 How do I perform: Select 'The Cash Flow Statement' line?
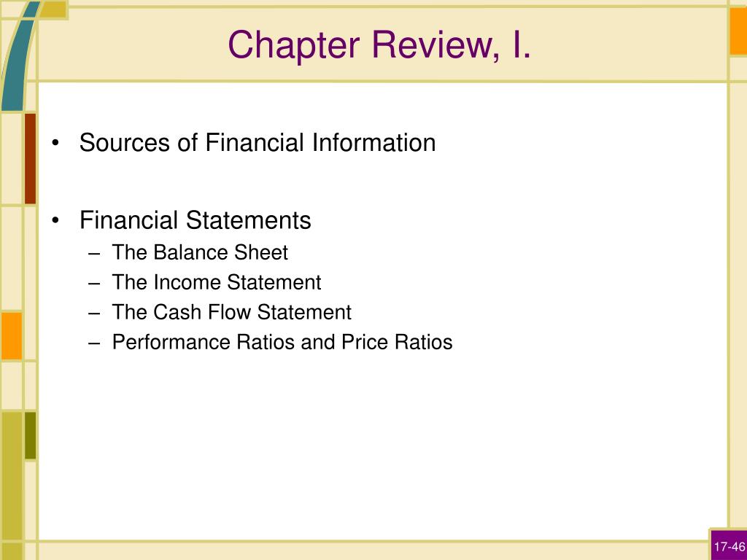[231, 312]
